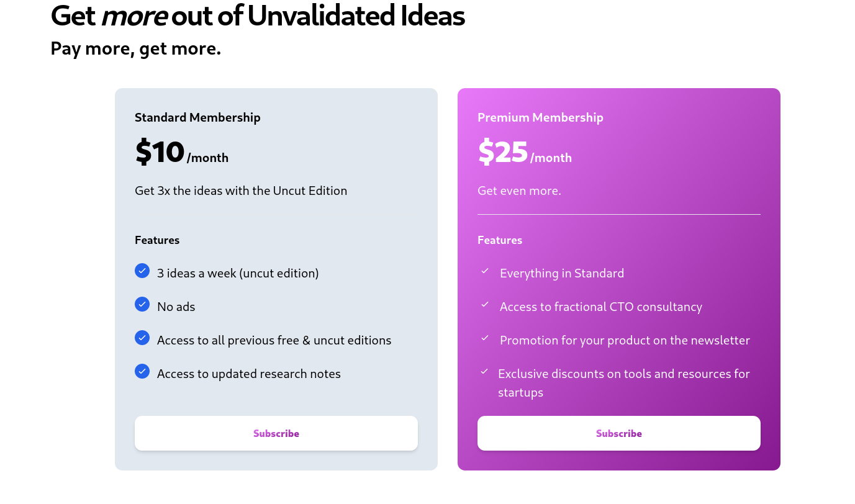Click the $25 per month price
Screen dimensions: 855x504
524,153
